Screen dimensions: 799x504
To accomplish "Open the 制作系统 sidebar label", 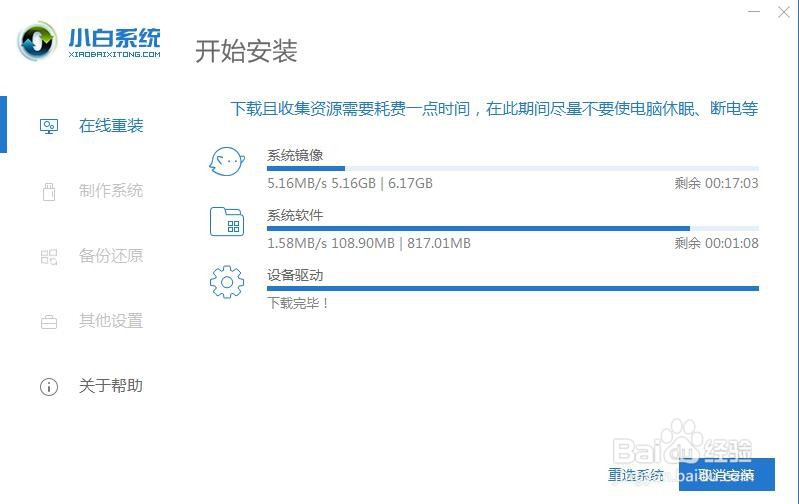I will coord(111,191).
